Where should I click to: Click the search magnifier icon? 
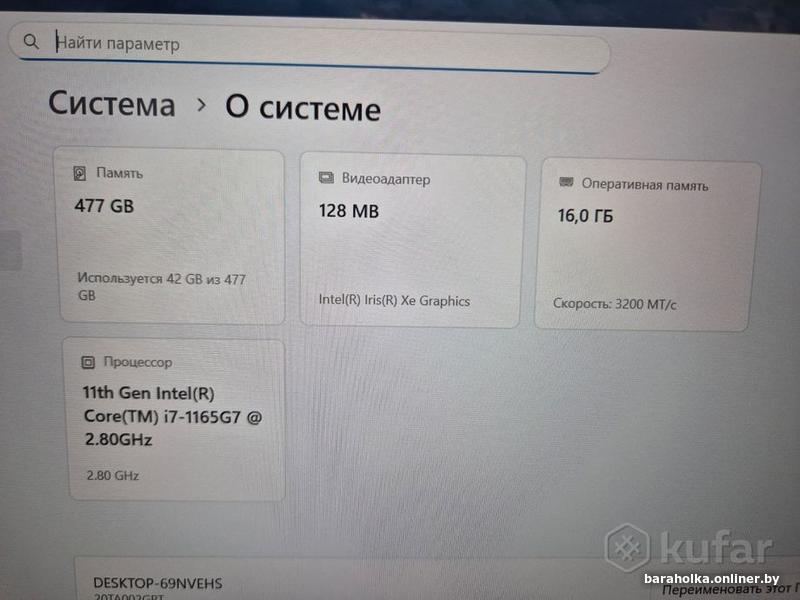pyautogui.click(x=31, y=41)
